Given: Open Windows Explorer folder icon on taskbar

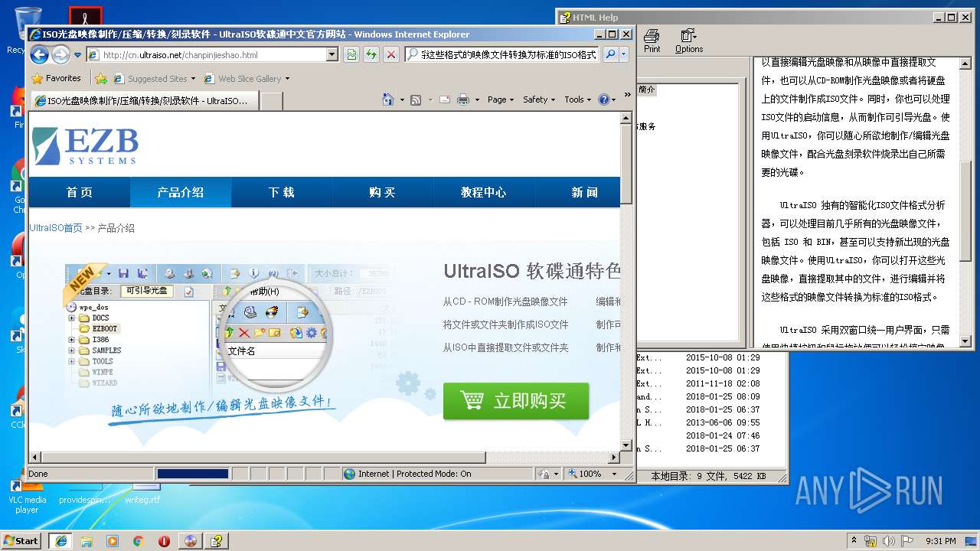Looking at the screenshot, I should click(x=87, y=540).
